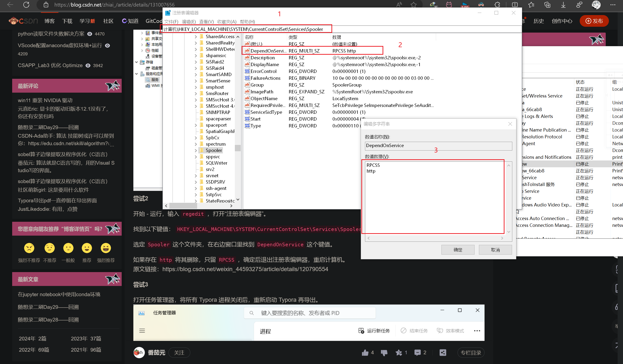Open the 帮助(H) menu in Registry Editor

pyautogui.click(x=247, y=22)
